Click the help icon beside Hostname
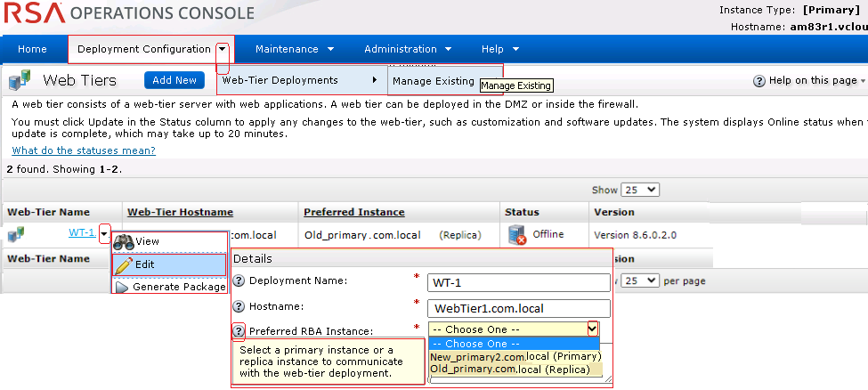This screenshot has width=868, height=390. coord(239,306)
